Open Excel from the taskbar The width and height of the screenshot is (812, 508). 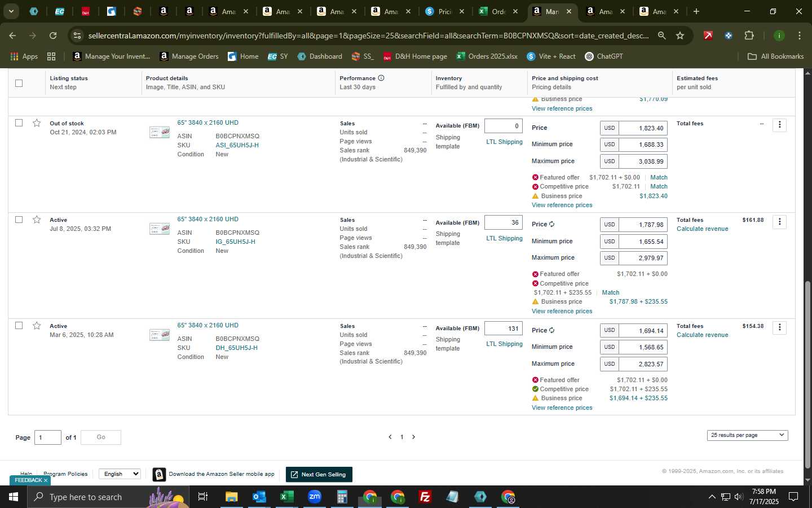coord(286,497)
